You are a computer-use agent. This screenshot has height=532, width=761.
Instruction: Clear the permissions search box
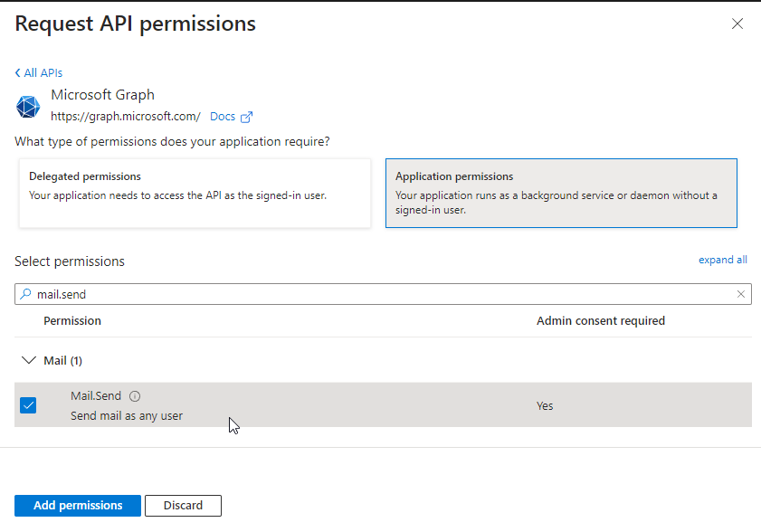pyautogui.click(x=740, y=294)
